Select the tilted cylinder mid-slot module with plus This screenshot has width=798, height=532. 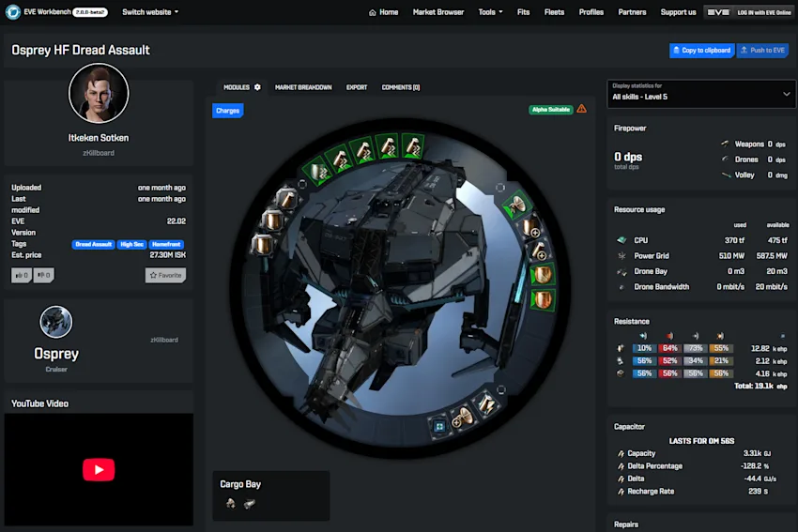(539, 251)
